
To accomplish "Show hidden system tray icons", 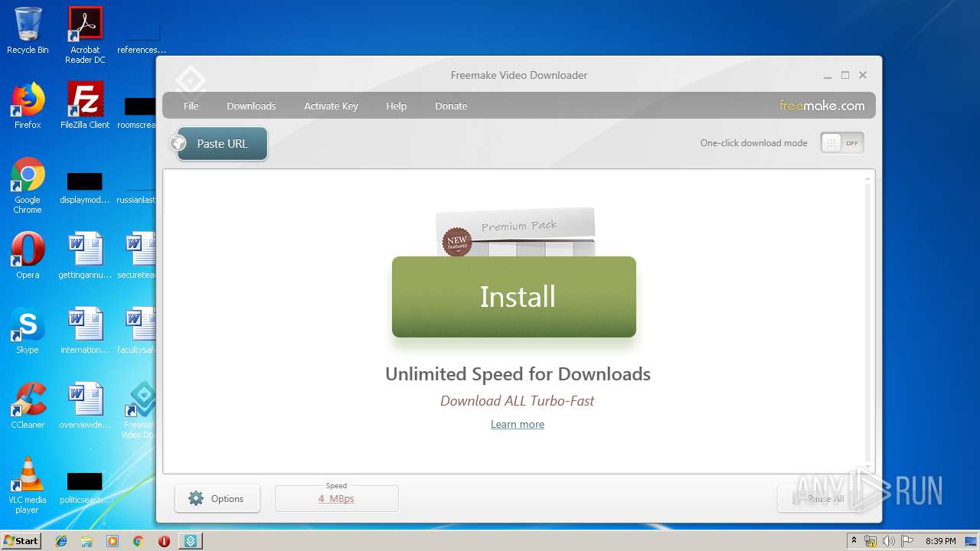I will (854, 540).
